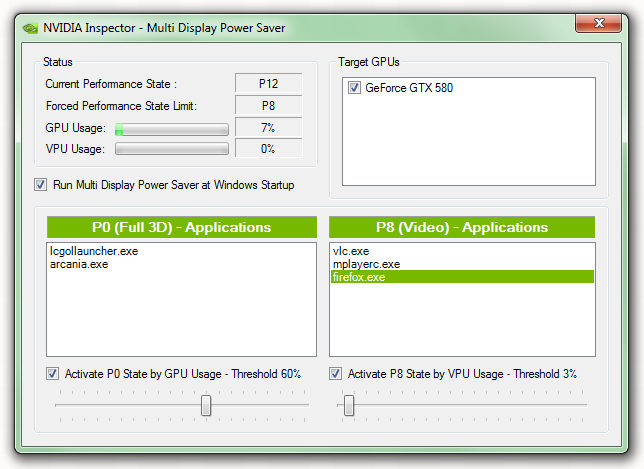Screen dimensions: 644x469
Task: Click the Forced Performance State Limit label
Action: click(x=121, y=106)
